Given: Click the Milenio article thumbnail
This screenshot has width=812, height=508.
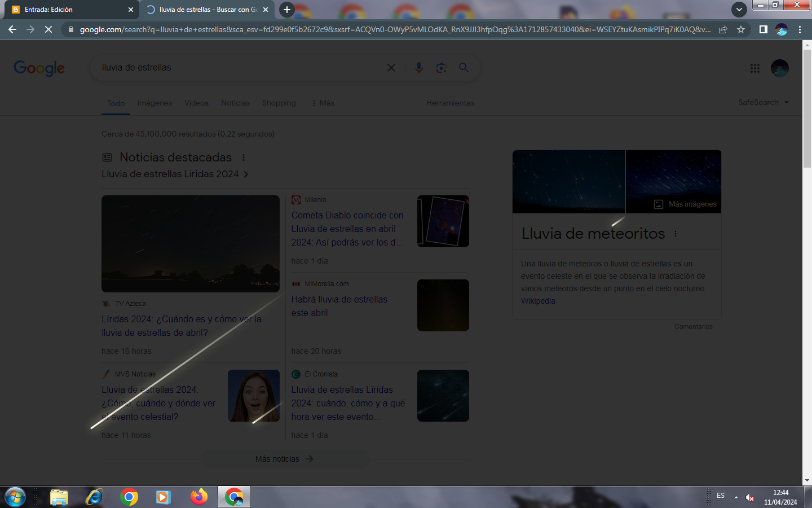Looking at the screenshot, I should tap(443, 221).
